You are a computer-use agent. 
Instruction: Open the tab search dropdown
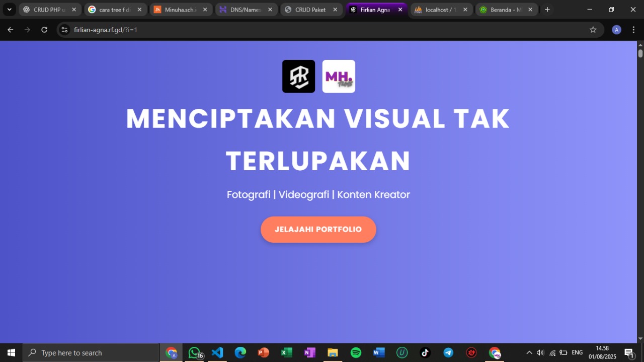[x=9, y=9]
